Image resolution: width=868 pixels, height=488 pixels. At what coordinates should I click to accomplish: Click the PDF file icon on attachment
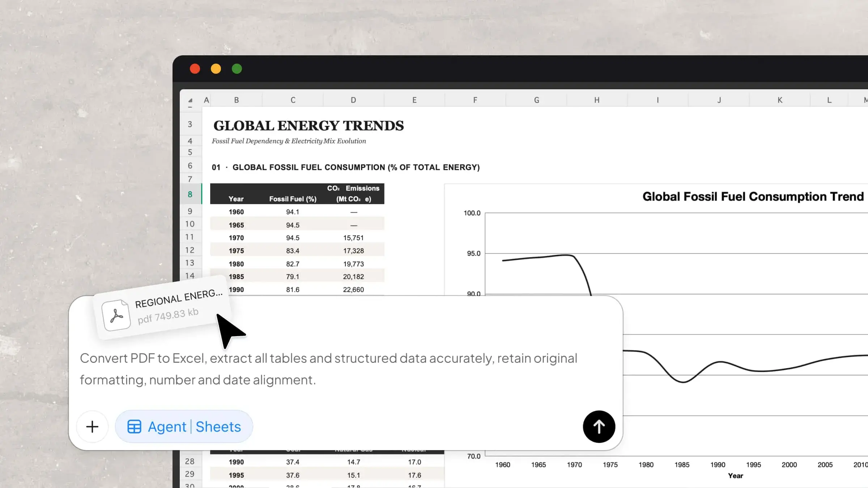coord(116,315)
